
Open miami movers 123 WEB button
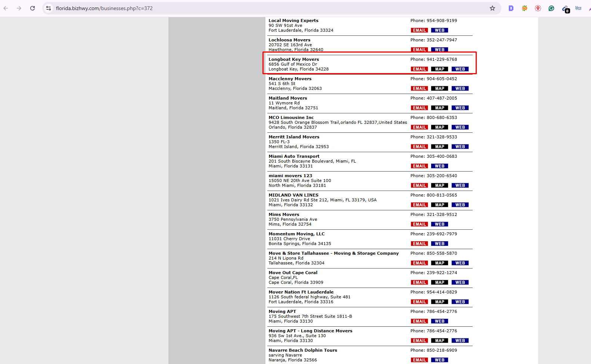click(x=460, y=186)
